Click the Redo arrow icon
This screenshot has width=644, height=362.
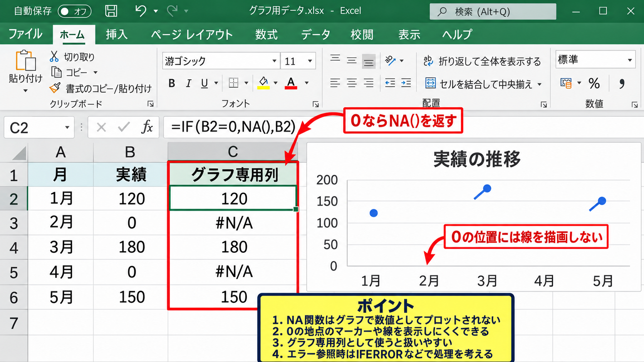point(172,11)
